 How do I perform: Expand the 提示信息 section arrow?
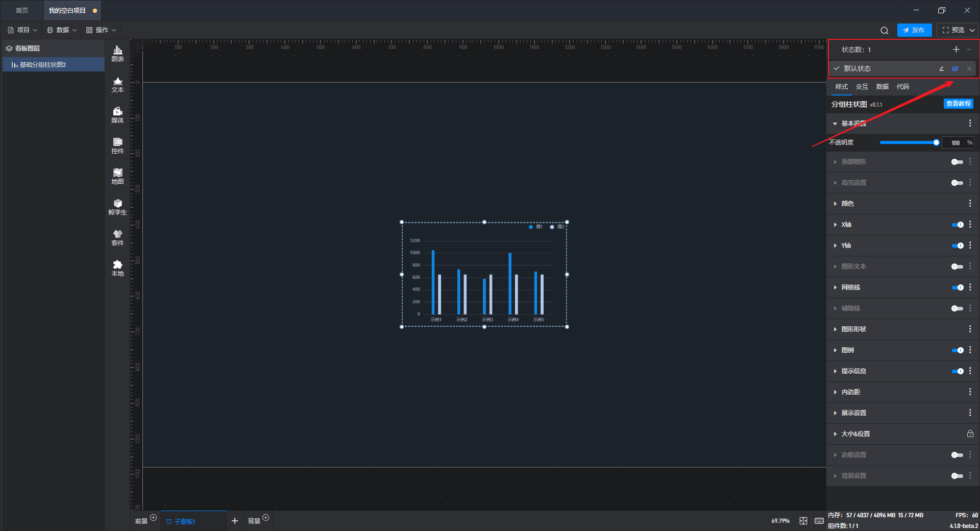[835, 371]
